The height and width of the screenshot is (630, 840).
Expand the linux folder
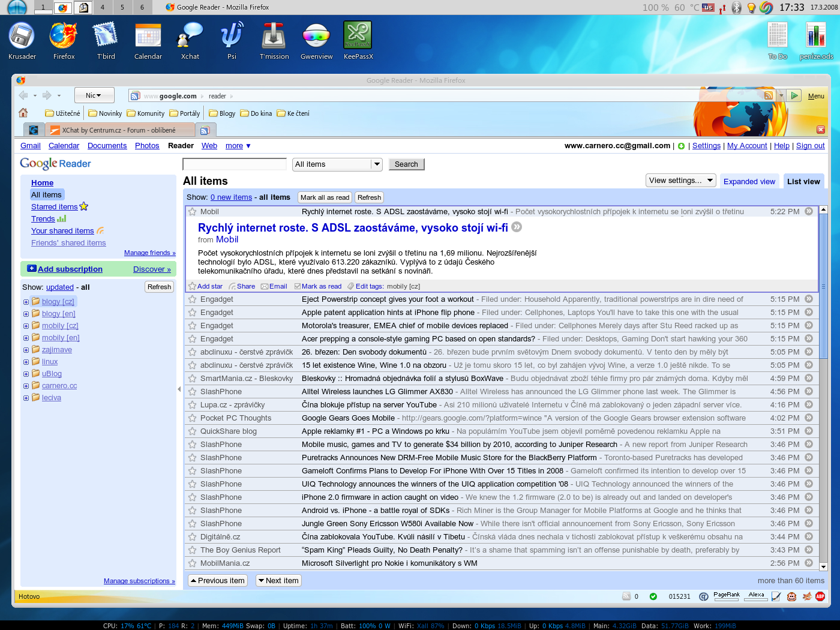coord(26,362)
